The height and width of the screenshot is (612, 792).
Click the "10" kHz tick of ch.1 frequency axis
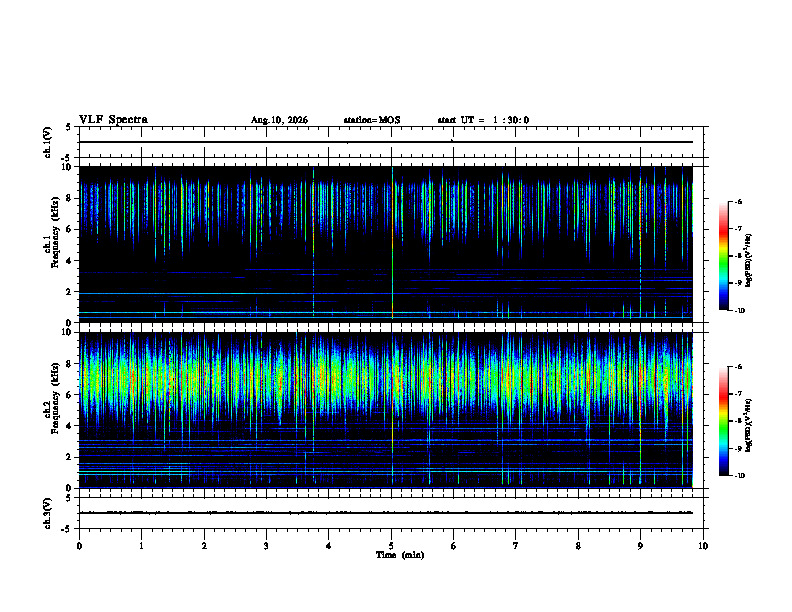(69, 167)
